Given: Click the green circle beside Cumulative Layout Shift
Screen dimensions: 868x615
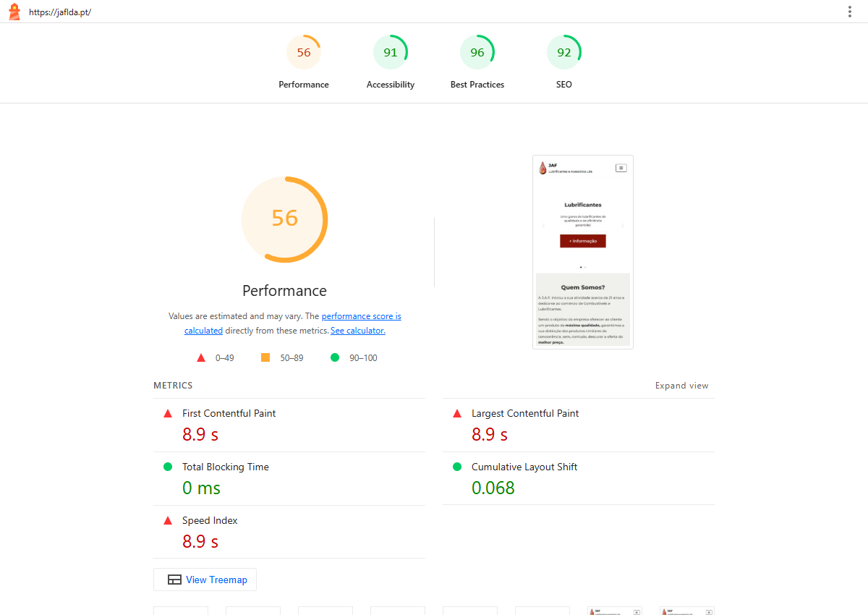Looking at the screenshot, I should (457, 467).
